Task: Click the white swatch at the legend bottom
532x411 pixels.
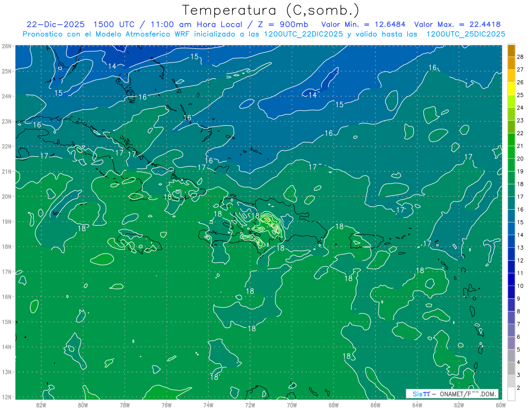Action: click(511, 394)
